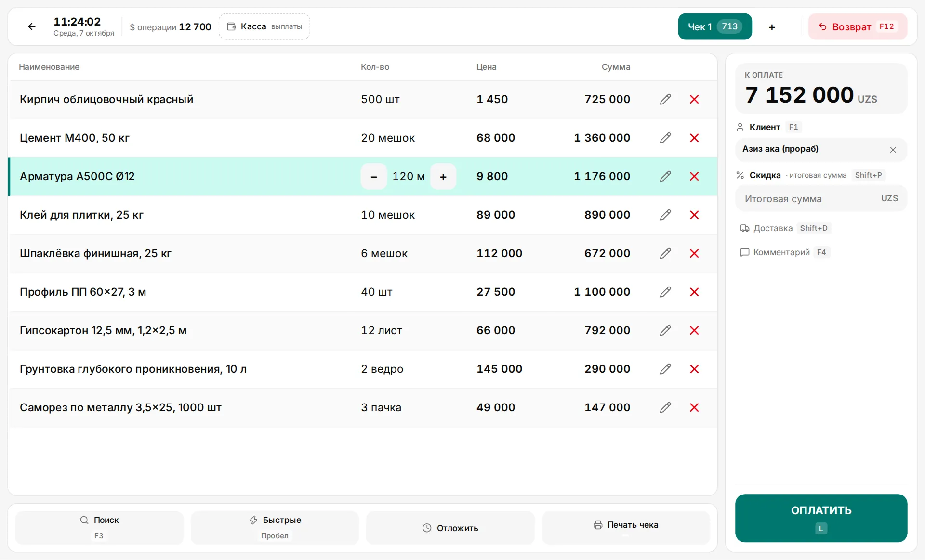Viewport: 925px width, 560px height.
Task: Increase Арматура quantity with plus button
Action: click(443, 176)
